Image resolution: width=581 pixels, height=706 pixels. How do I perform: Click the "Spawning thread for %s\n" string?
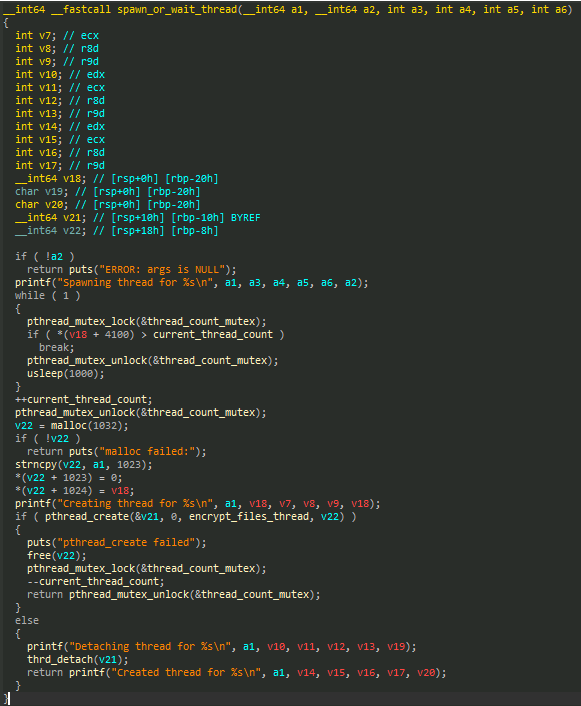click(x=137, y=283)
